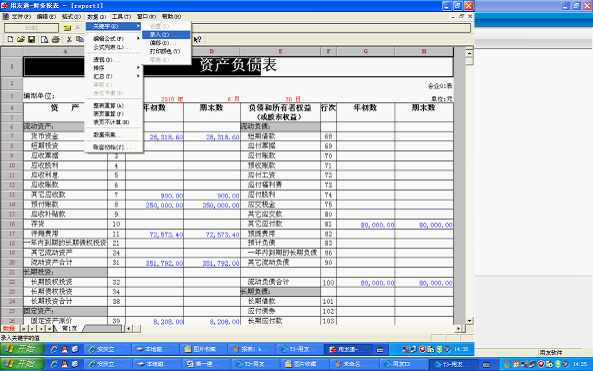Click the Open folder toolbar icon

click(x=21, y=39)
